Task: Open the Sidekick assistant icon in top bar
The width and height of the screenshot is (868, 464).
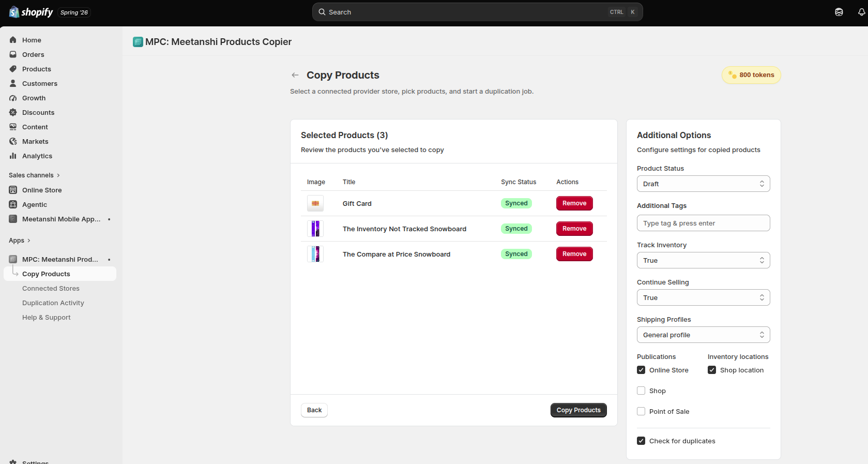Action: (x=839, y=12)
